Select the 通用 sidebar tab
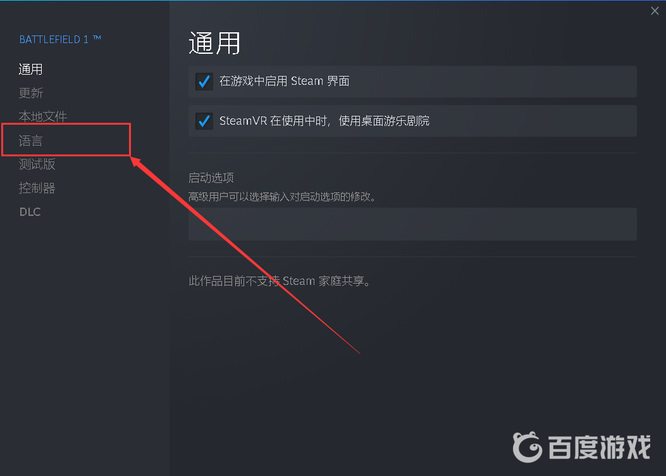 [31, 69]
